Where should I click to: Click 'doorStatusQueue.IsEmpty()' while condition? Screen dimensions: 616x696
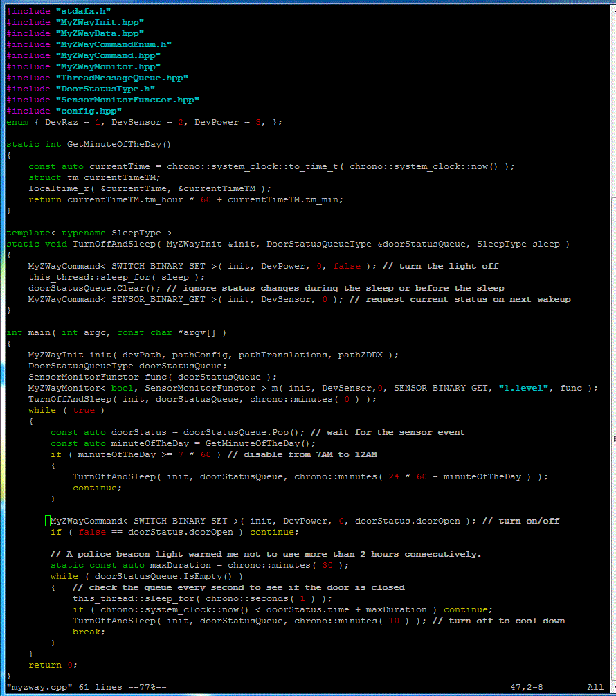click(x=163, y=577)
